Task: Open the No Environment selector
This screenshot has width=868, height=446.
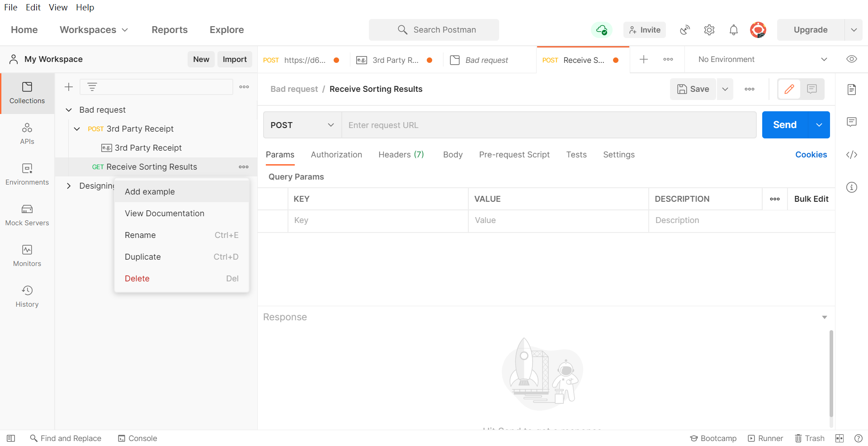Action: (763, 59)
